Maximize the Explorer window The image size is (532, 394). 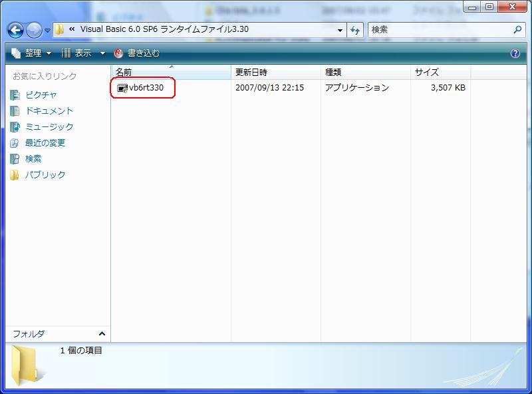tap(489, 7)
